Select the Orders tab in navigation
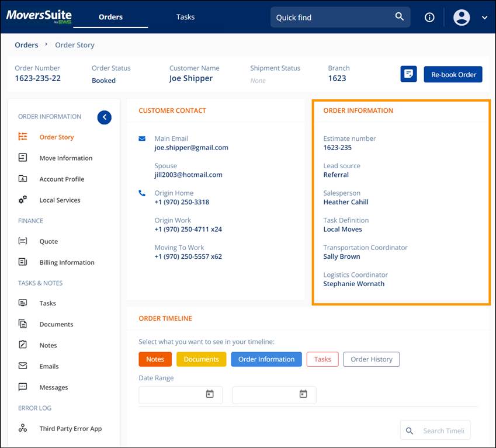Screen dimensions: 496x448 [110, 17]
